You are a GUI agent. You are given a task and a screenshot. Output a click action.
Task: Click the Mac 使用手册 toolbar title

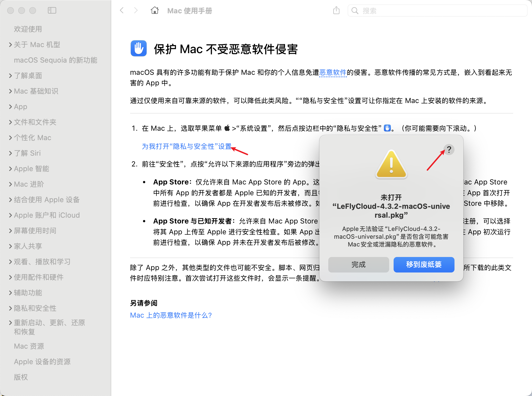tap(190, 11)
